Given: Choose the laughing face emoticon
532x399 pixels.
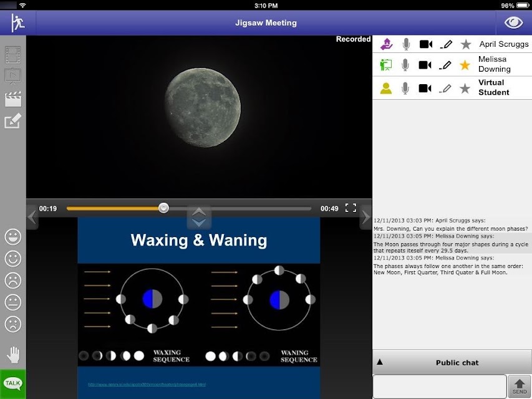Looking at the screenshot, I should 13,236.
